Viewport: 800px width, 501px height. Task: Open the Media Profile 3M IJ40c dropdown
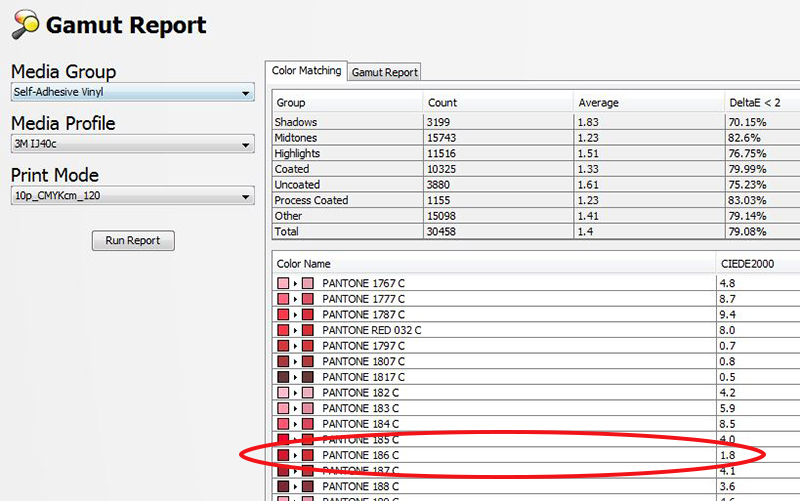click(x=133, y=144)
